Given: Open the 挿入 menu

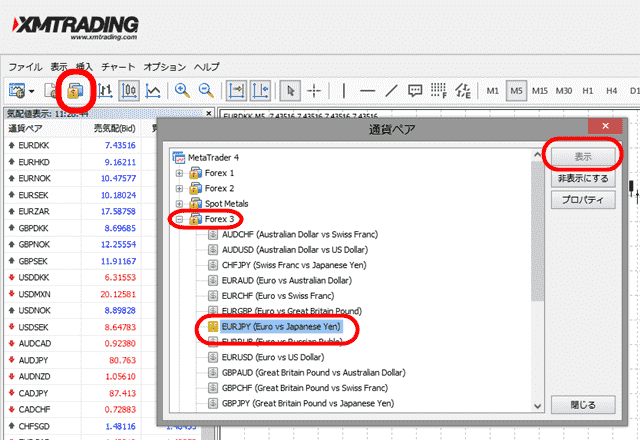Looking at the screenshot, I should point(84,67).
